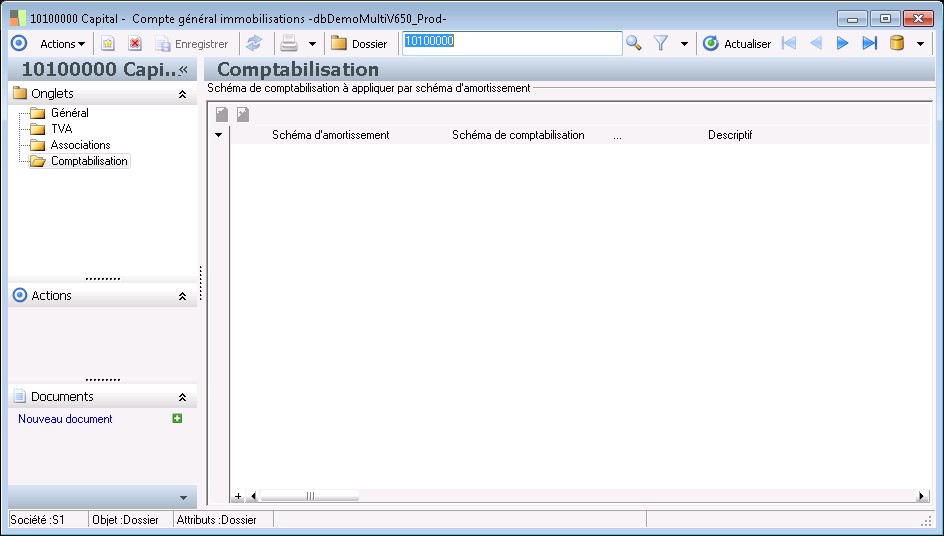Image resolution: width=944 pixels, height=536 pixels.
Task: Click the Nouveau document link
Action: pyautogui.click(x=65, y=419)
